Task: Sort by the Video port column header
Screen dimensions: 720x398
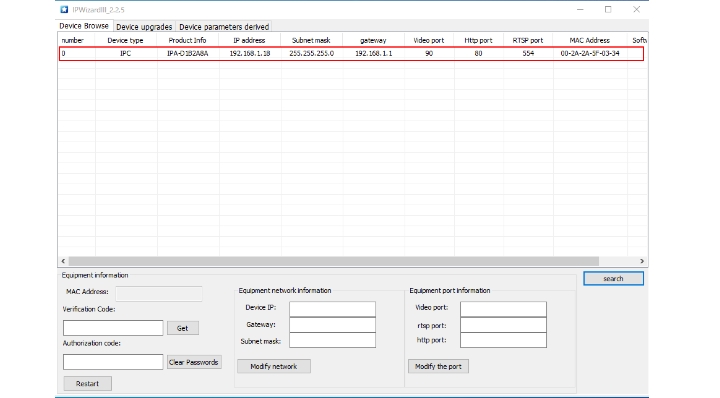Action: (x=429, y=40)
